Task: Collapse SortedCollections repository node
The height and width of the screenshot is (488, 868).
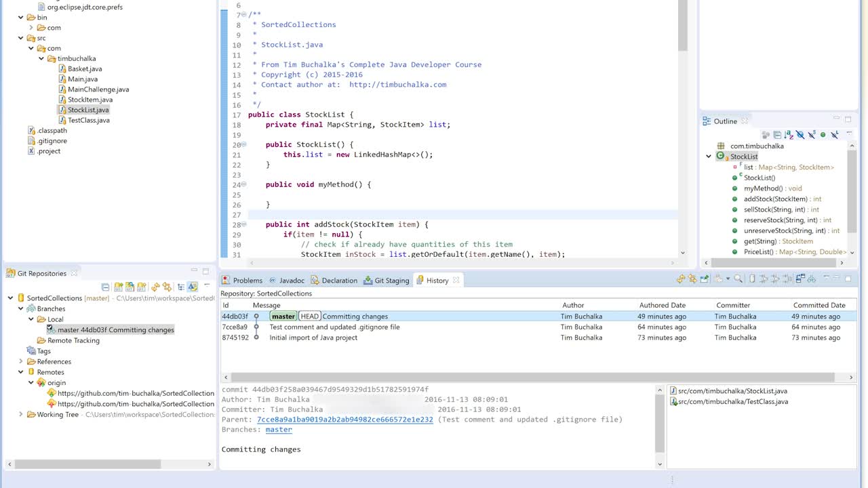Action: pos(10,298)
